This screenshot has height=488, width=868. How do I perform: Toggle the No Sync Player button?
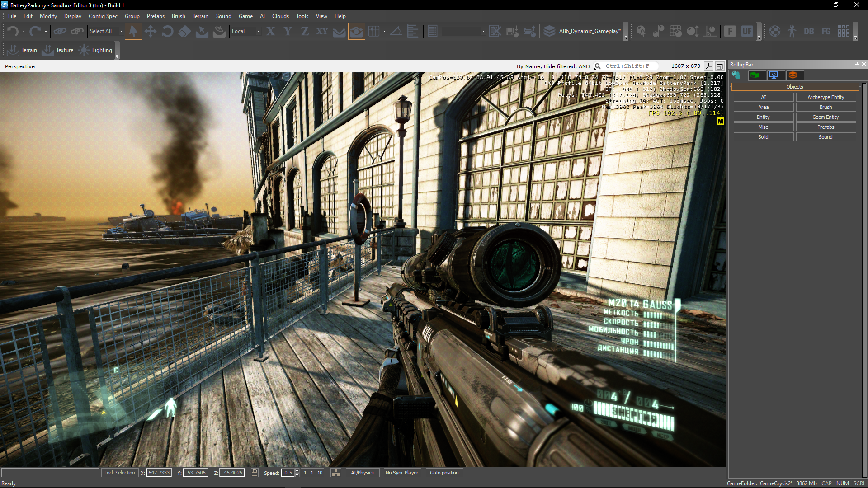point(401,473)
